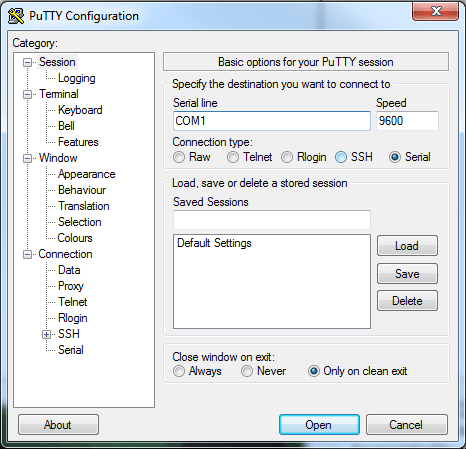
Task: Collapse the Connection category node
Action: click(28, 254)
